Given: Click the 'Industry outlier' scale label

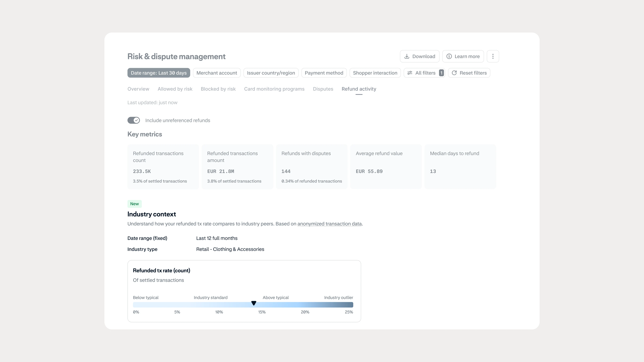Looking at the screenshot, I should point(339,298).
